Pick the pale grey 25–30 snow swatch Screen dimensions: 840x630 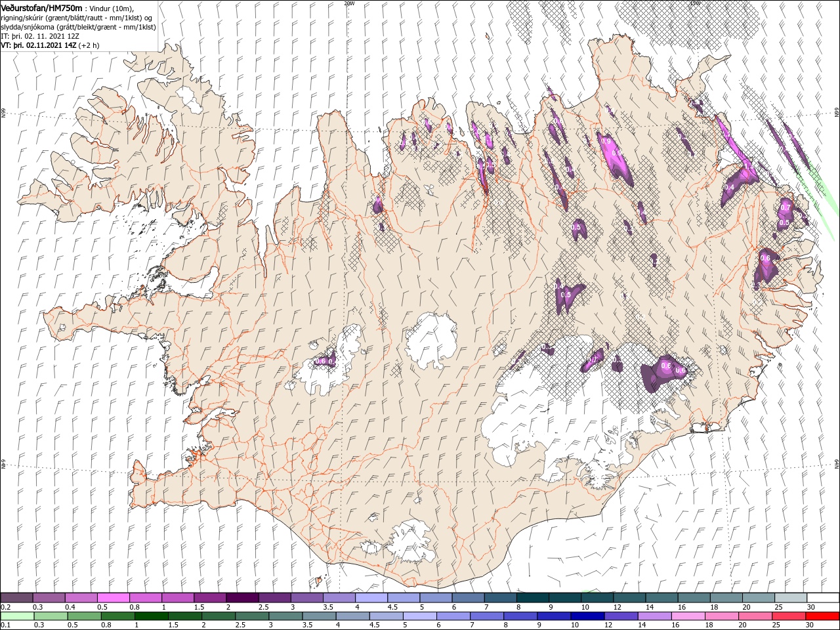coord(790,598)
